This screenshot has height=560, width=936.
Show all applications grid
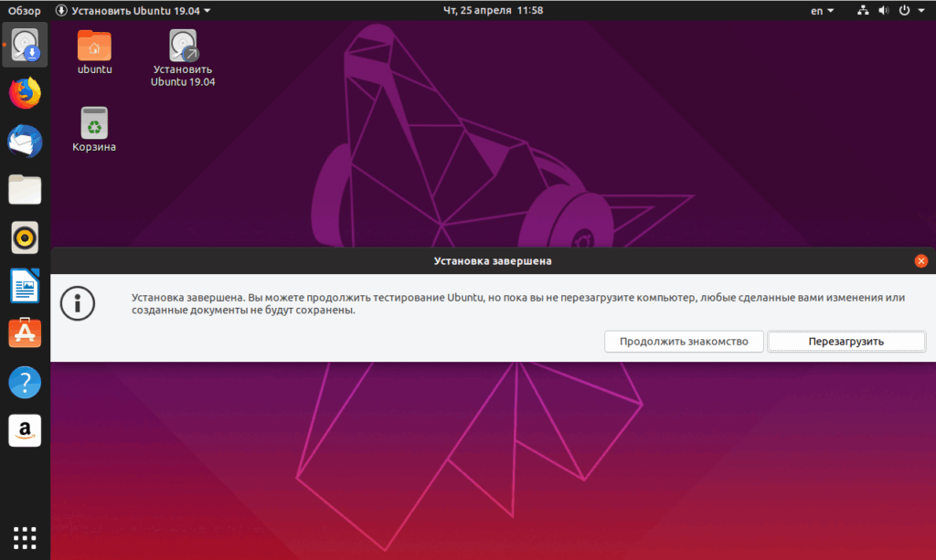coord(25,538)
